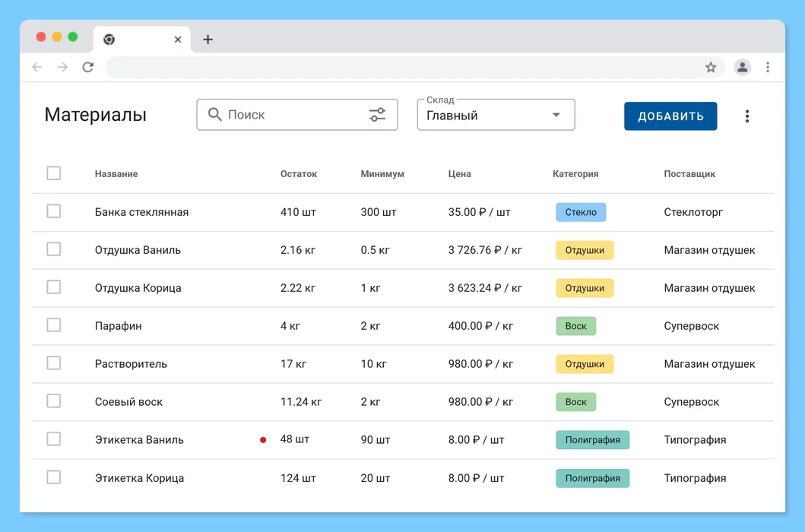The image size is (805, 532).
Task: Click the 410 шт stock value
Action: tap(298, 212)
